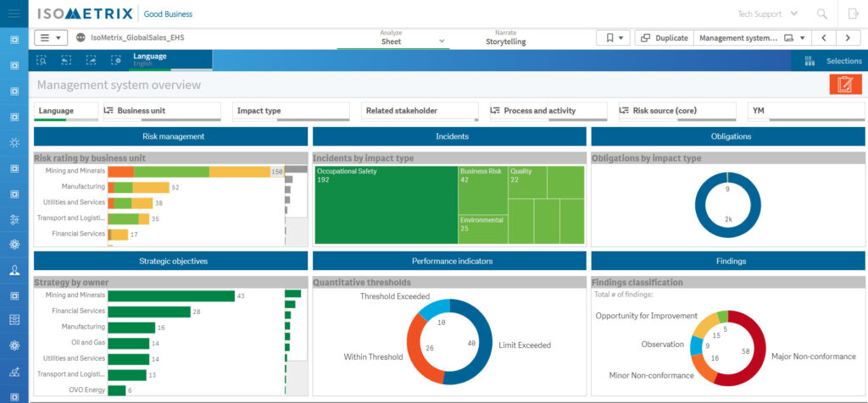Image resolution: width=868 pixels, height=403 pixels.
Task: Open the bookmarks dropdown
Action: pyautogui.click(x=613, y=37)
